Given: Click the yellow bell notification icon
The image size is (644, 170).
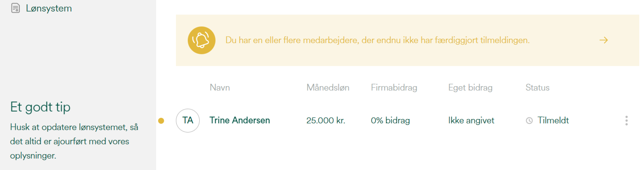Looking at the screenshot, I should coord(201,40).
